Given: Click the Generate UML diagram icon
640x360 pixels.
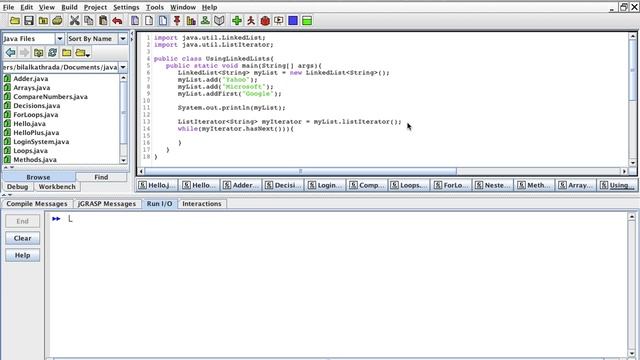Looking at the screenshot, I should point(205,21).
